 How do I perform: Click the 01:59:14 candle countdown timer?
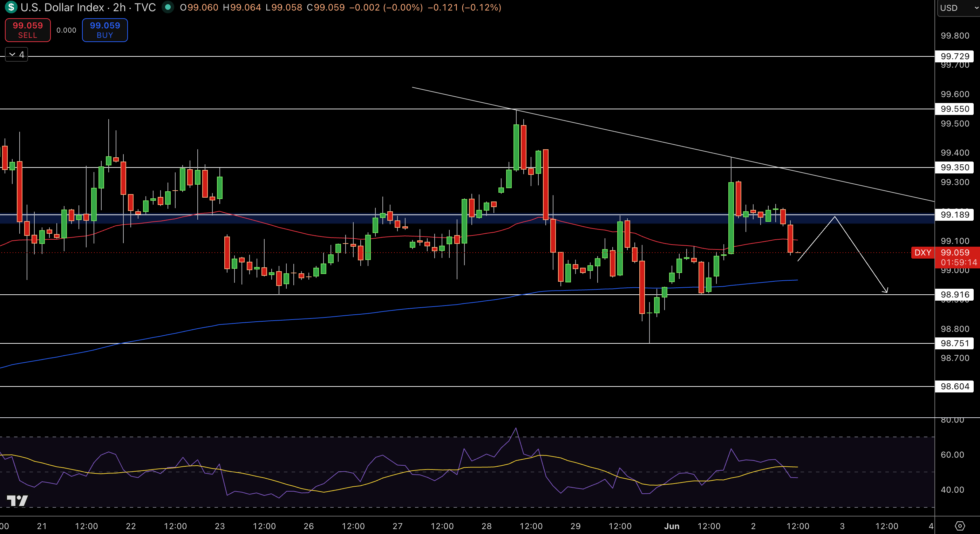pyautogui.click(x=959, y=262)
